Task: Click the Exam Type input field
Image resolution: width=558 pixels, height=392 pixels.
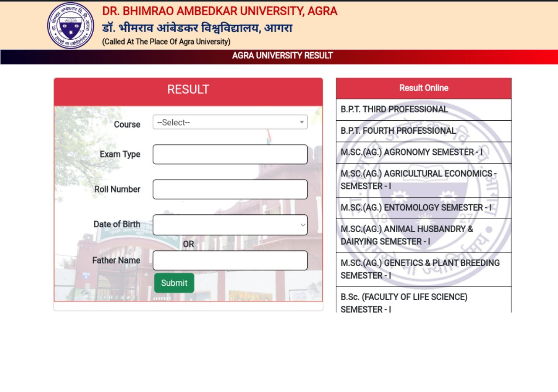Action: pyautogui.click(x=230, y=154)
